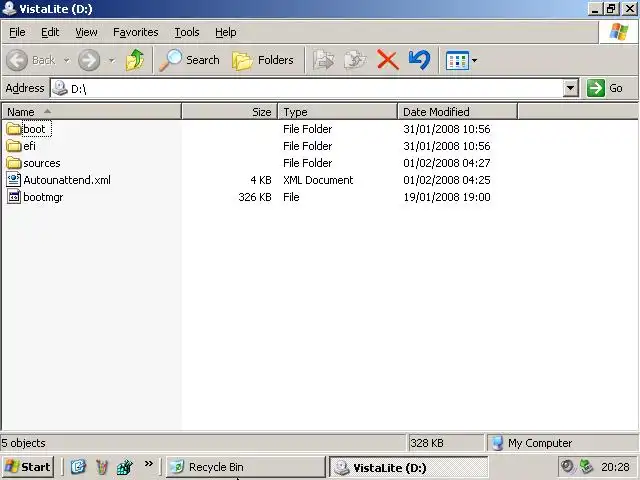Click the drive icon in the title bar
This screenshot has height=480, width=640.
[x=9, y=8]
